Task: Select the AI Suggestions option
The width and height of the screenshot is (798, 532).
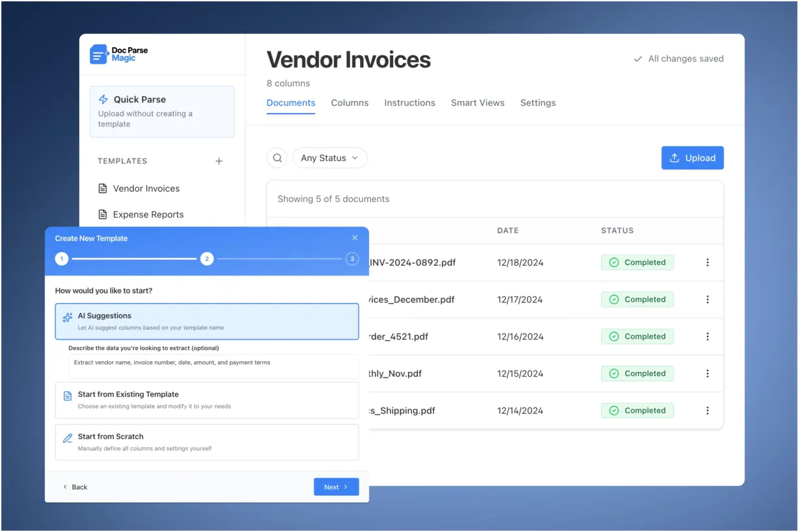Action: tap(207, 321)
